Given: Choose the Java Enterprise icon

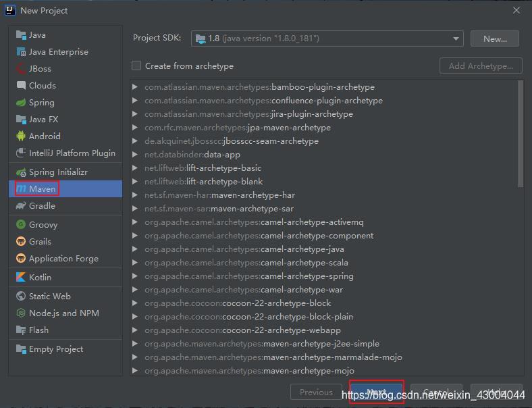Looking at the screenshot, I should coord(21,52).
